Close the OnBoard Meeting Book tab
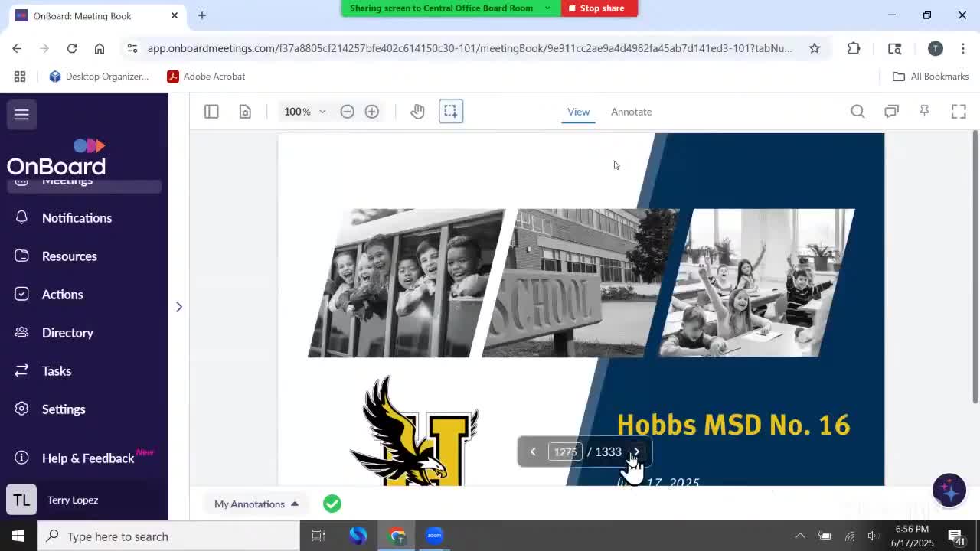980x551 pixels. coord(175,15)
